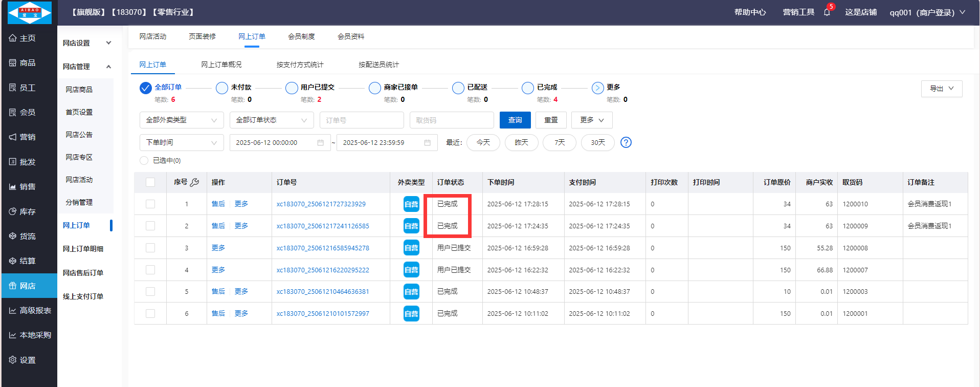Image resolution: width=980 pixels, height=387 pixels.
Task: Open the 主页 home sidebar icon
Action: [x=13, y=38]
